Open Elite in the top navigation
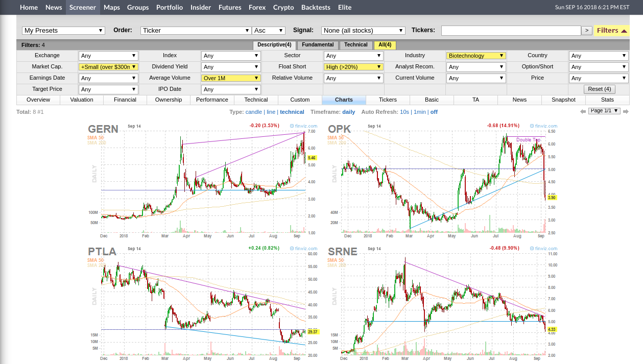The width and height of the screenshot is (643, 364). coord(345,7)
